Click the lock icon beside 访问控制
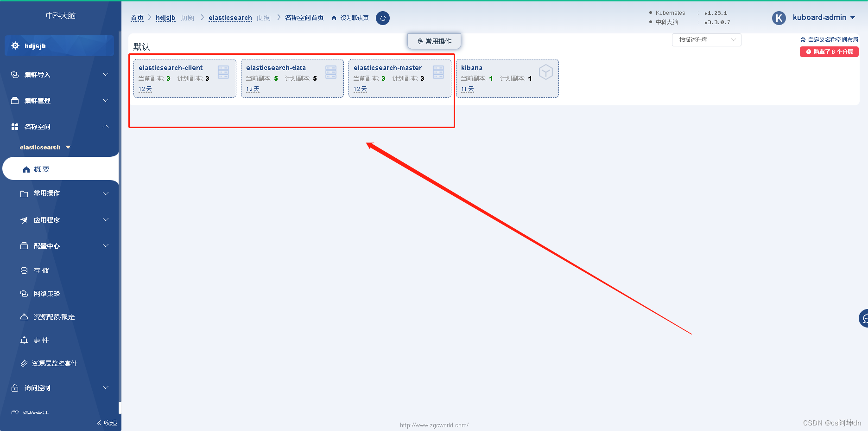Viewport: 868px width, 431px height. [15, 388]
